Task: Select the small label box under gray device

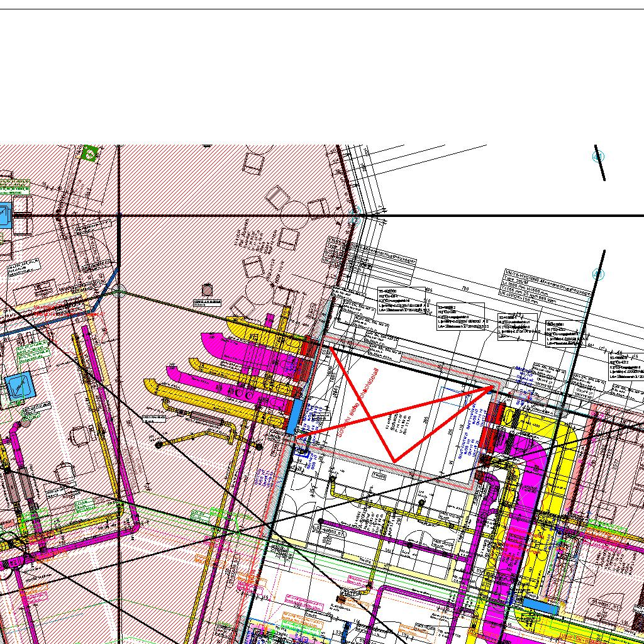Action: [208, 303]
